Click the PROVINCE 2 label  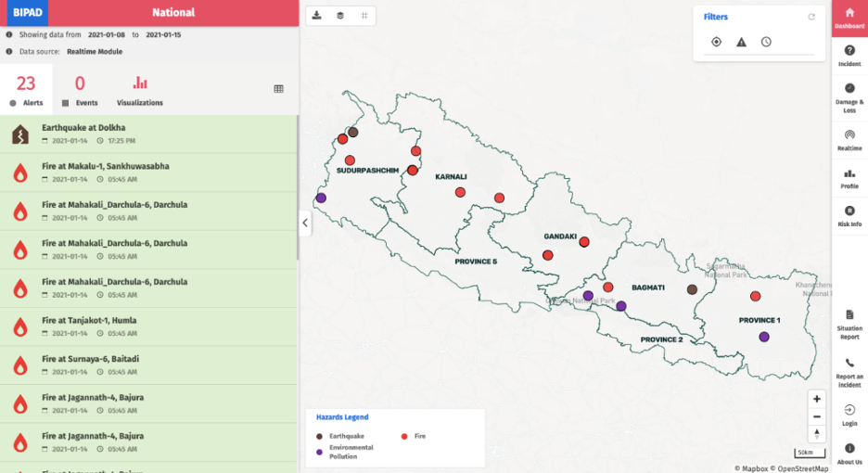[x=661, y=339]
